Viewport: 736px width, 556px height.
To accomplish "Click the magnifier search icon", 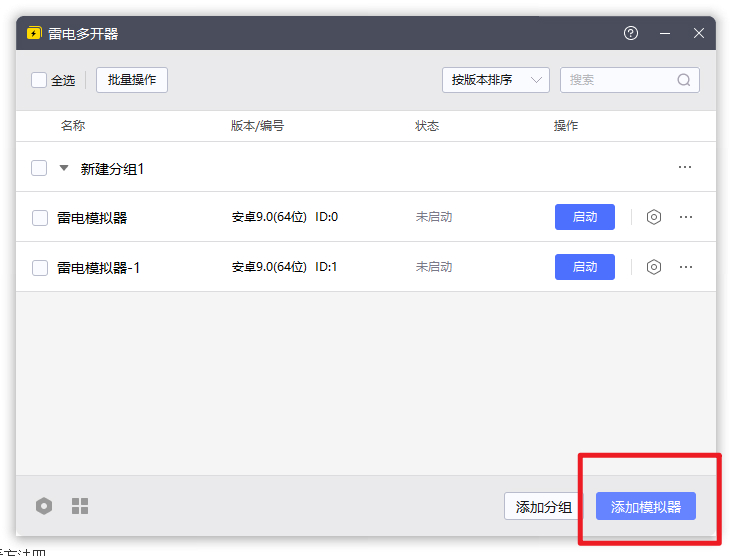I will pyautogui.click(x=684, y=80).
